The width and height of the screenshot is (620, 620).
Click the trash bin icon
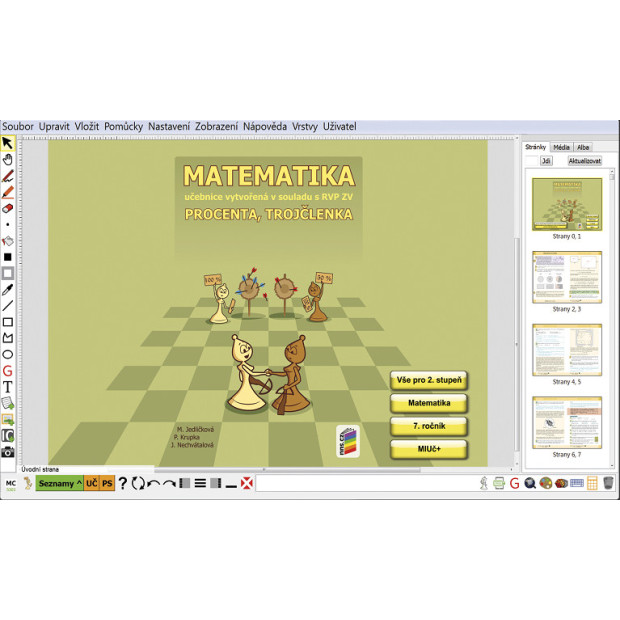point(607,483)
